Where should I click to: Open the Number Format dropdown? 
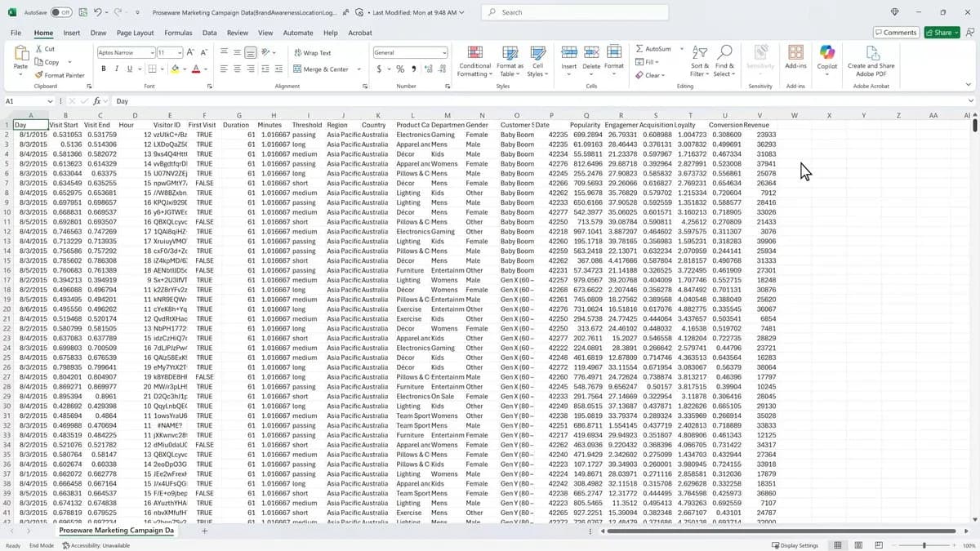[441, 52]
